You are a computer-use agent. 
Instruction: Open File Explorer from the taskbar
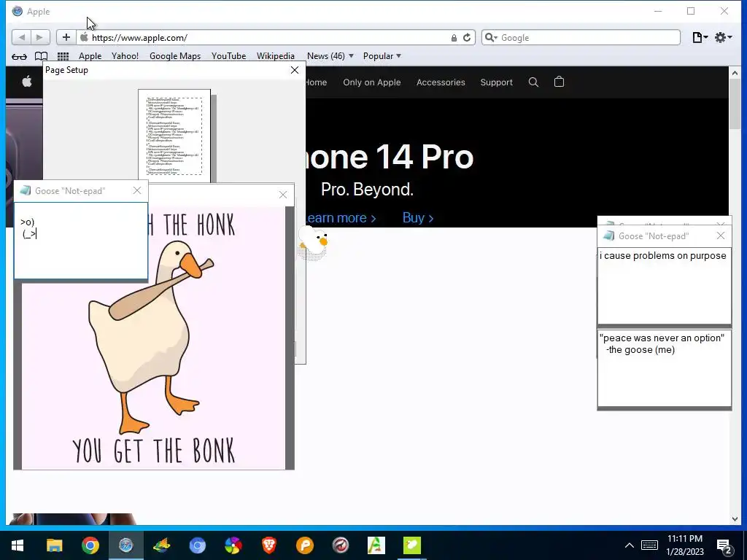coord(54,545)
